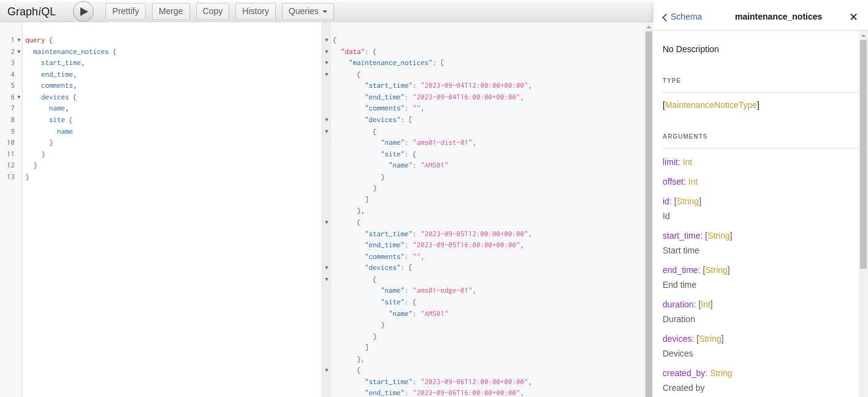Select the comments field in the query editor

[x=56, y=85]
